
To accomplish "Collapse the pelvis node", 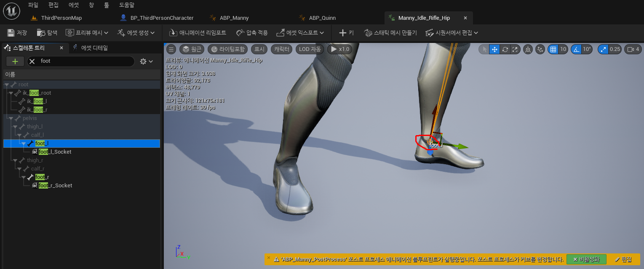I will 11,118.
